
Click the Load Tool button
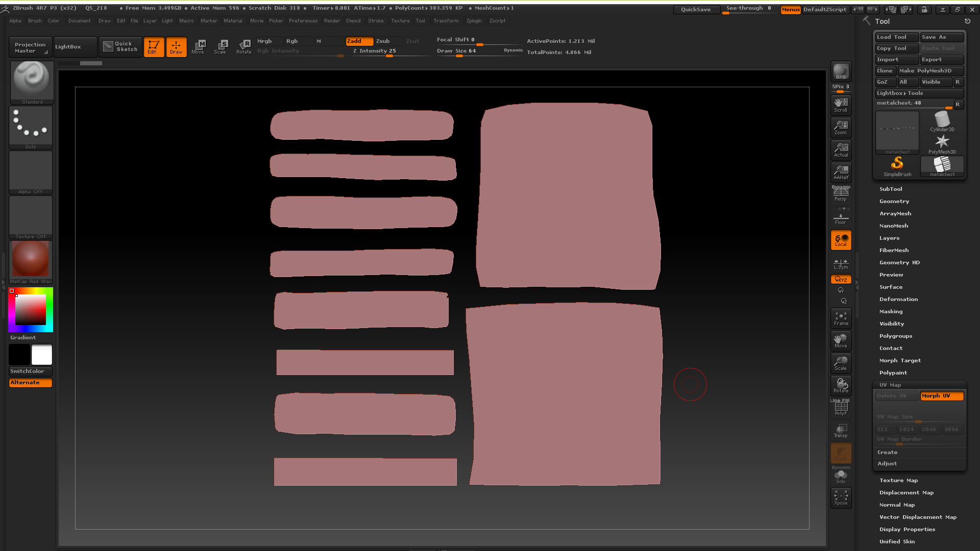pyautogui.click(x=897, y=37)
